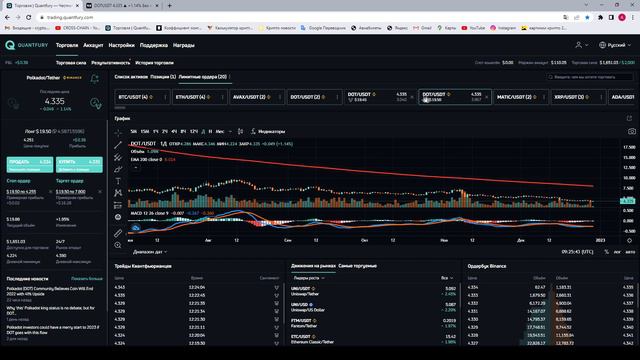Screen dimensions: 640x360
Task: Select the Мес monthly timeframe
Action: (220, 131)
